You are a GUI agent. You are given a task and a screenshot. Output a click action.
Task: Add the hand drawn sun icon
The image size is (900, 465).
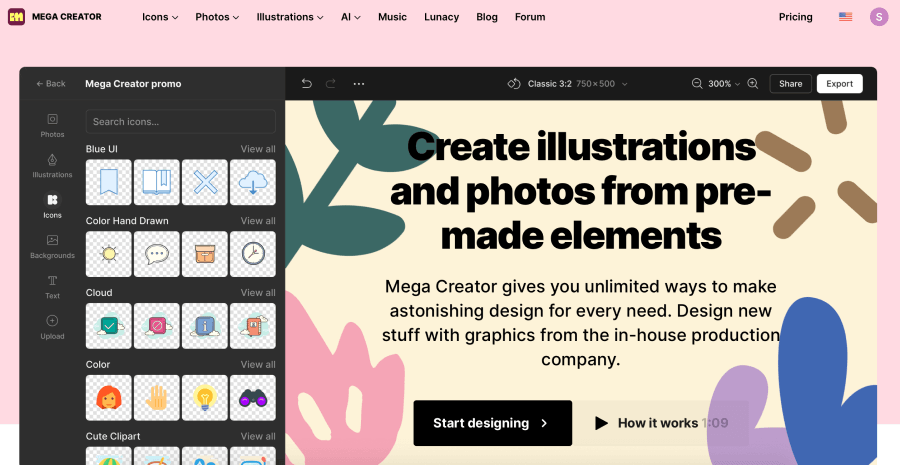tap(108, 254)
